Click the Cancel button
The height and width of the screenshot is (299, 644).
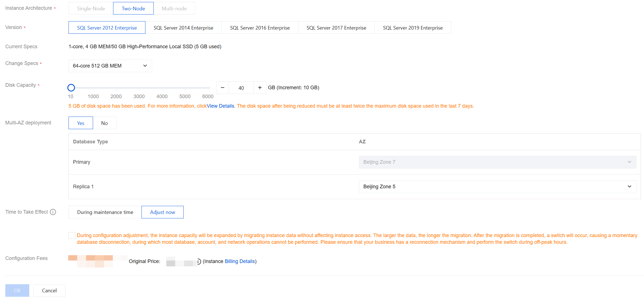[x=49, y=291]
